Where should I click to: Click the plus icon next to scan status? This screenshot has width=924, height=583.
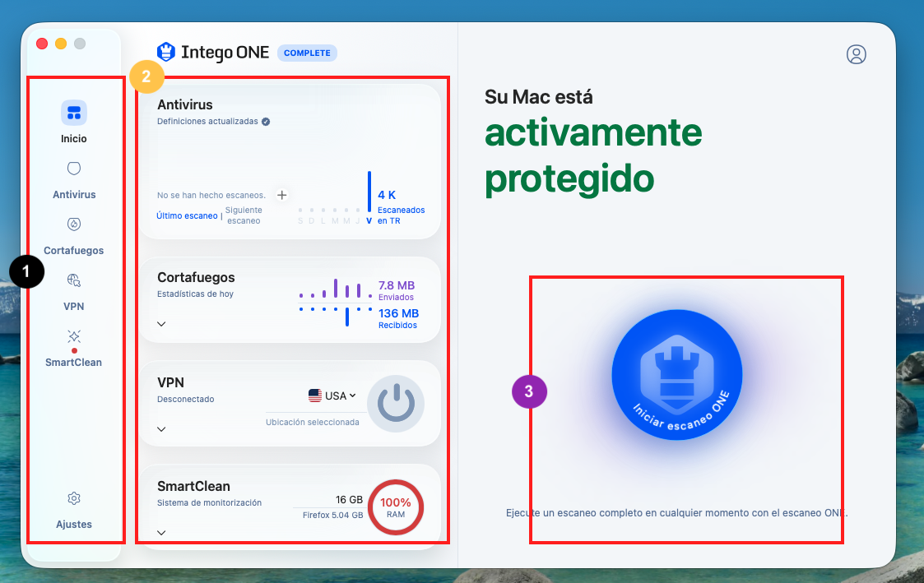click(282, 195)
